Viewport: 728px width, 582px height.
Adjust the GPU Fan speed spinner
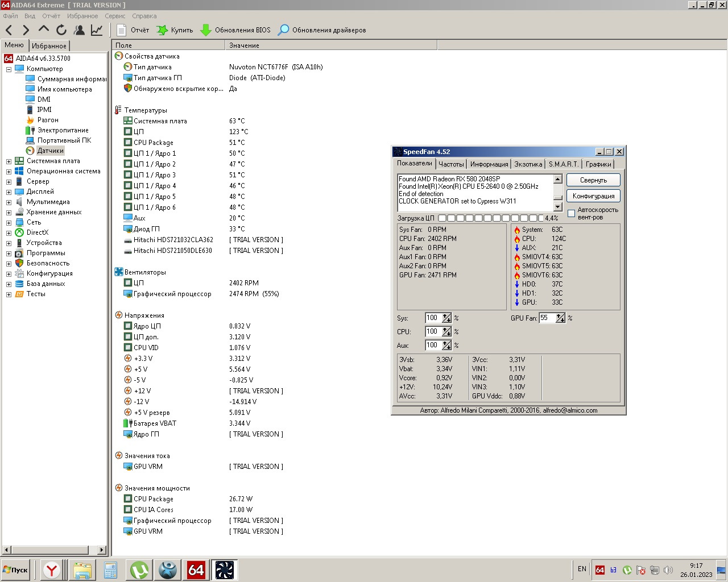click(x=561, y=318)
